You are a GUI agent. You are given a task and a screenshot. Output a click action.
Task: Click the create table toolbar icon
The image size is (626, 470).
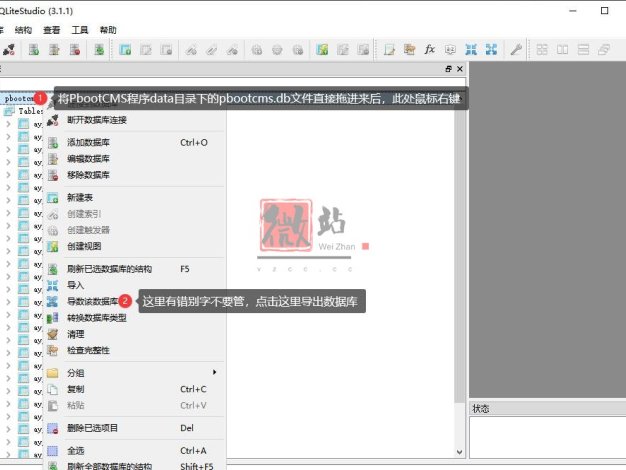[125, 50]
